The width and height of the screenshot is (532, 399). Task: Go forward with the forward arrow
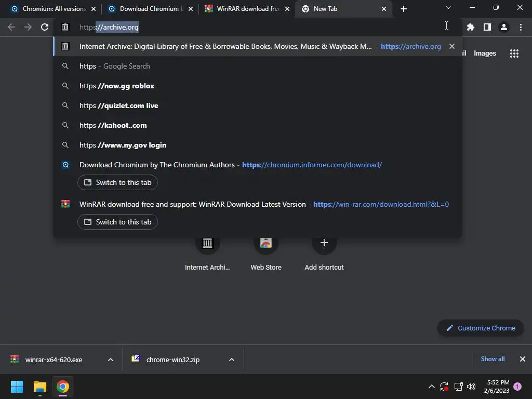pyautogui.click(x=28, y=27)
